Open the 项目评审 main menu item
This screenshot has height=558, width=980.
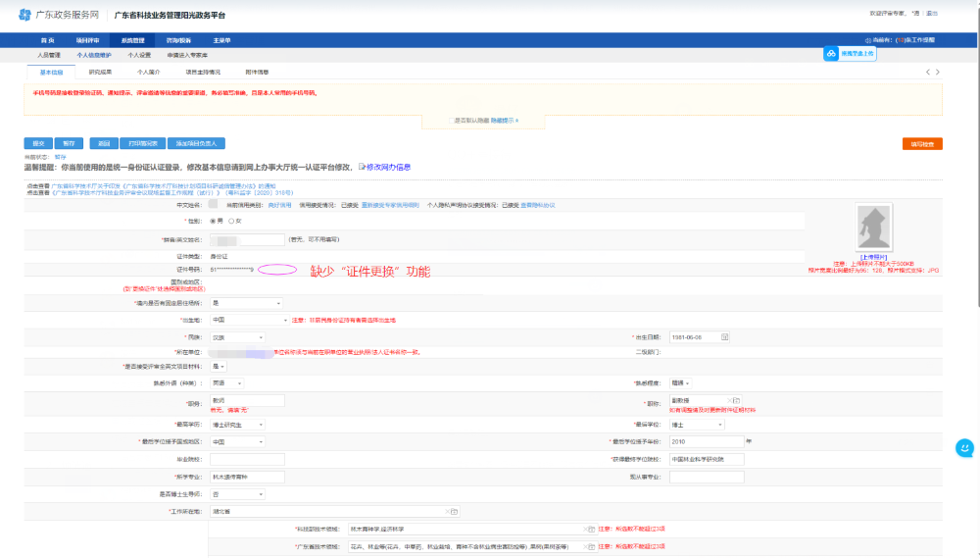coord(87,40)
